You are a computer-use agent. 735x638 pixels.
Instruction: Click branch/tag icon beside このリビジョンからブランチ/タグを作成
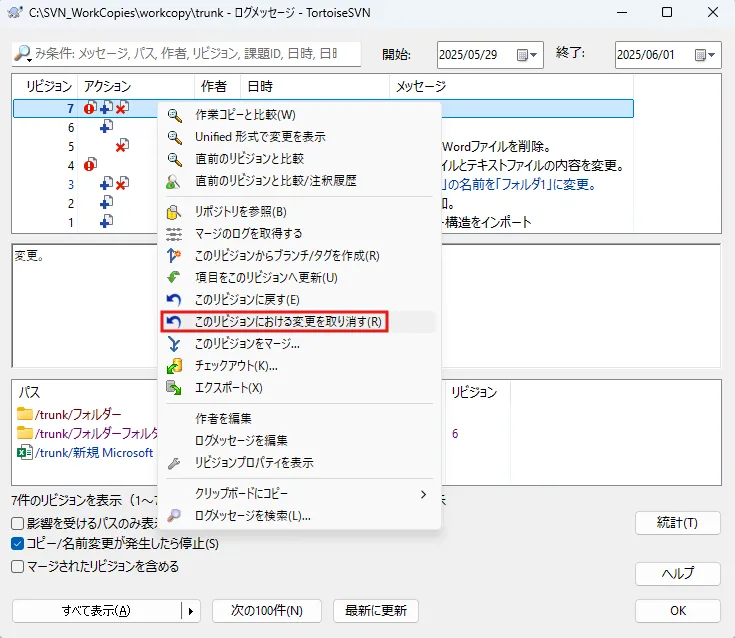tap(173, 255)
